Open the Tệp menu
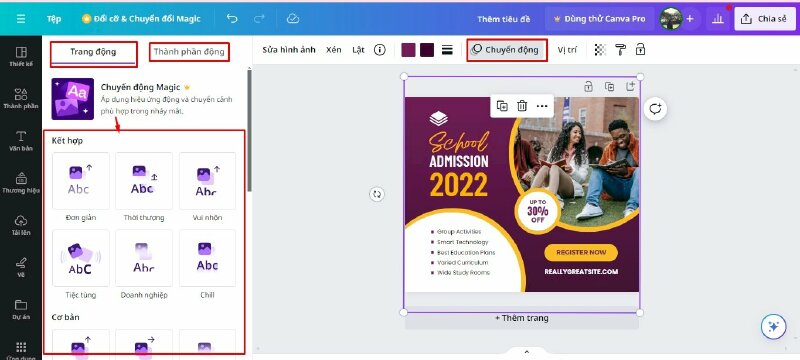800x360 pixels. click(x=54, y=19)
